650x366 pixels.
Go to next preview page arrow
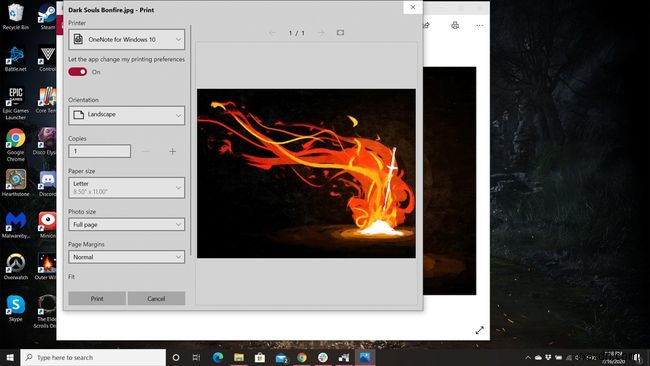pyautogui.click(x=321, y=33)
